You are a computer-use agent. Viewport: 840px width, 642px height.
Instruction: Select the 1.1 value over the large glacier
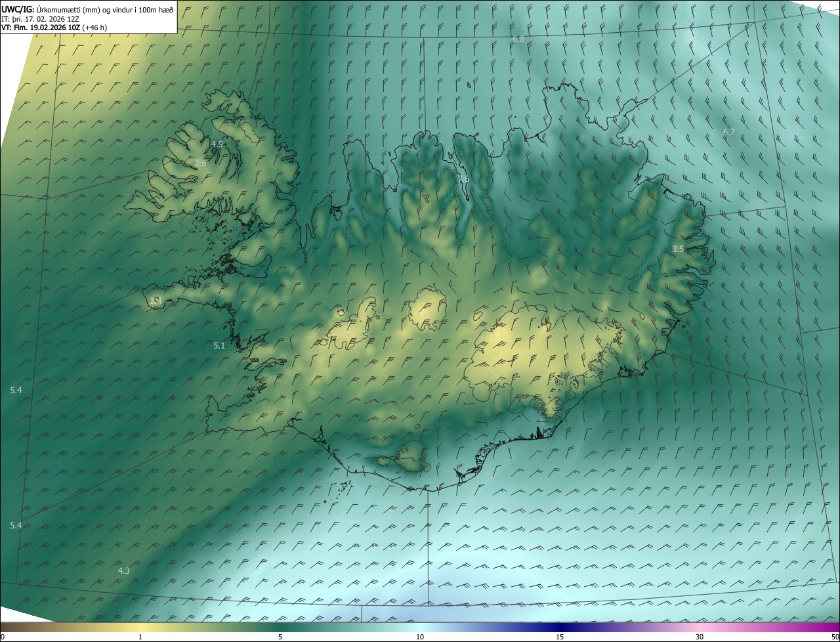click(x=497, y=335)
